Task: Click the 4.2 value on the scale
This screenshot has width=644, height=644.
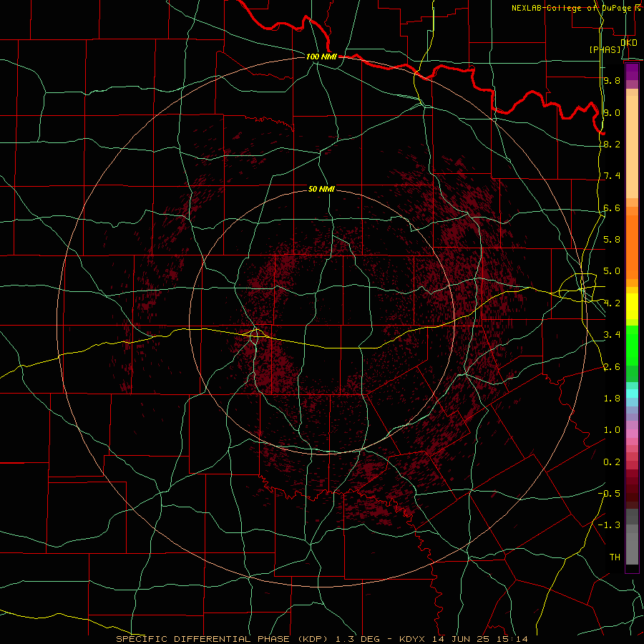Action: [x=612, y=303]
